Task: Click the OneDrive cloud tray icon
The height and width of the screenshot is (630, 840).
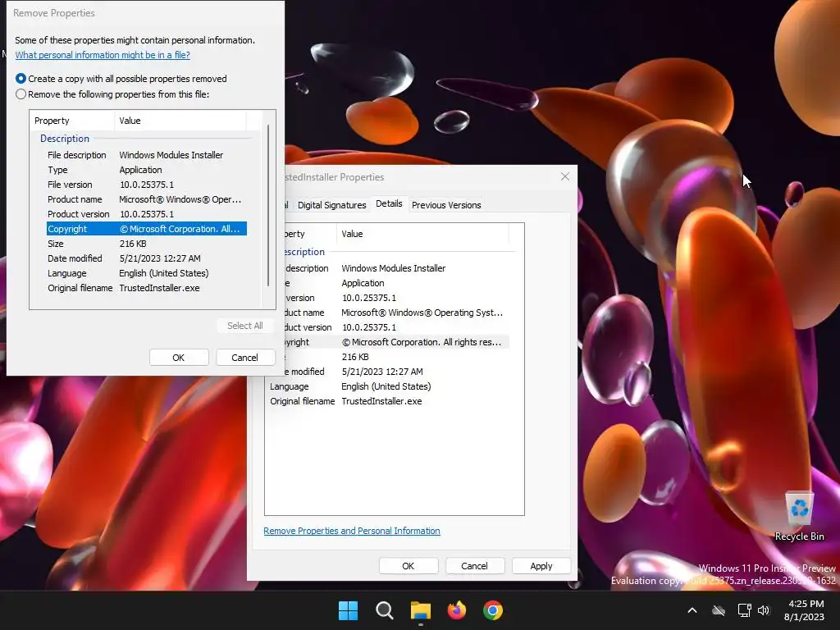Action: [x=719, y=610]
